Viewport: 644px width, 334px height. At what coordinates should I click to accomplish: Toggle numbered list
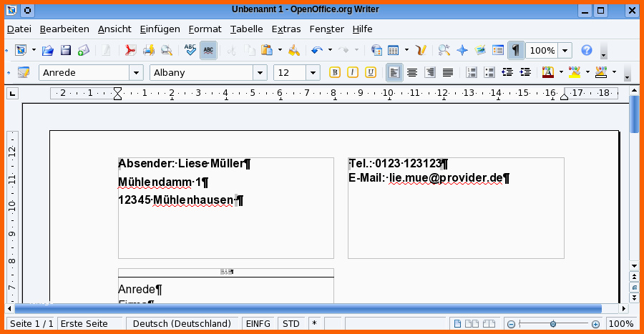point(471,73)
